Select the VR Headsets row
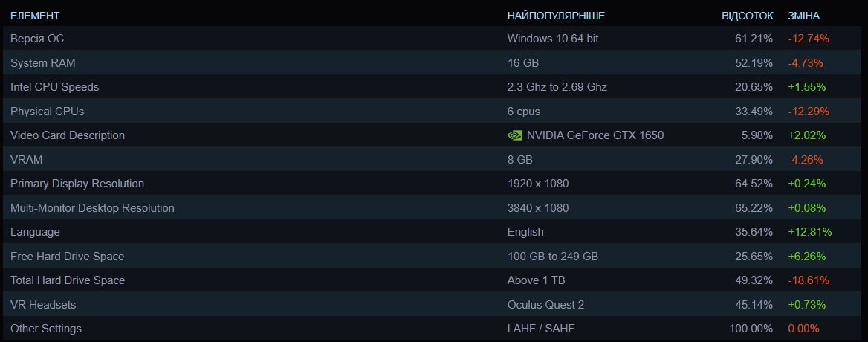This screenshot has width=868, height=342. 434,304
